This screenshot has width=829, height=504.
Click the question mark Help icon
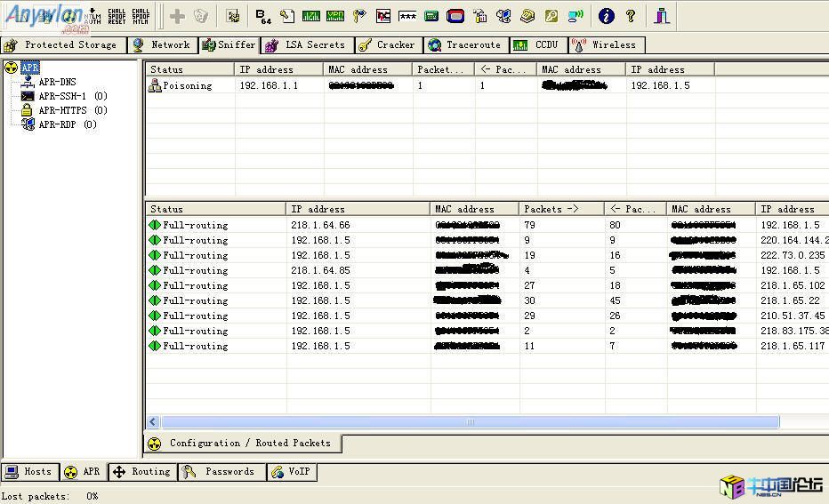point(631,16)
